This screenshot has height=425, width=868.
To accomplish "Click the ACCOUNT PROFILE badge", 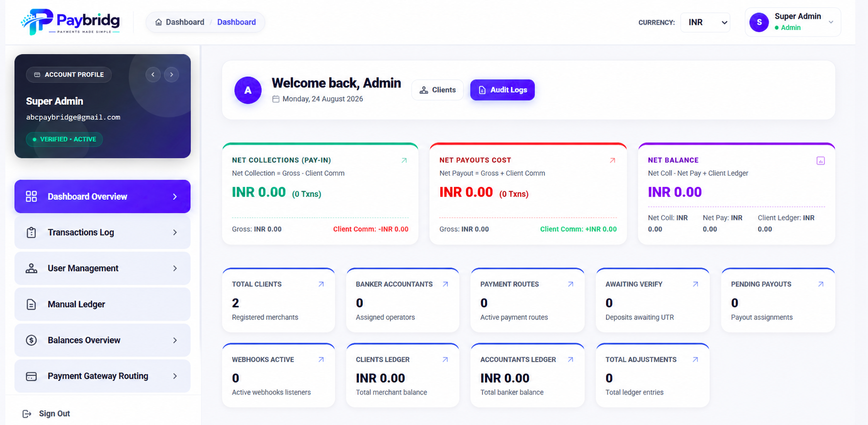I will [69, 75].
